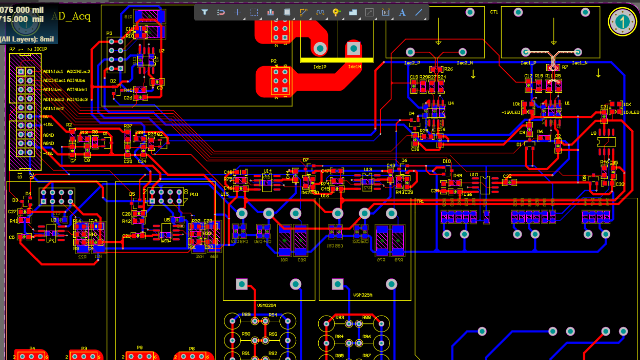The width and height of the screenshot is (640, 360).
Task: Select the Move Objects crosshair tool
Action: coord(238,12)
